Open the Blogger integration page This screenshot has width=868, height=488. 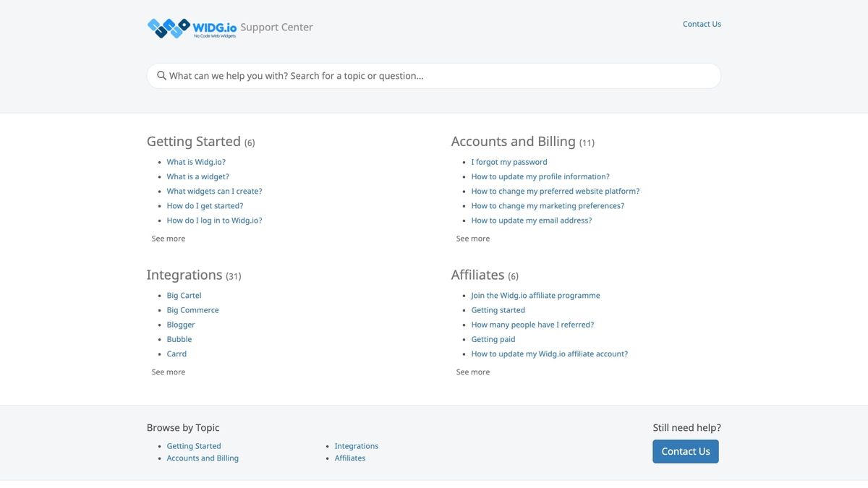(180, 324)
